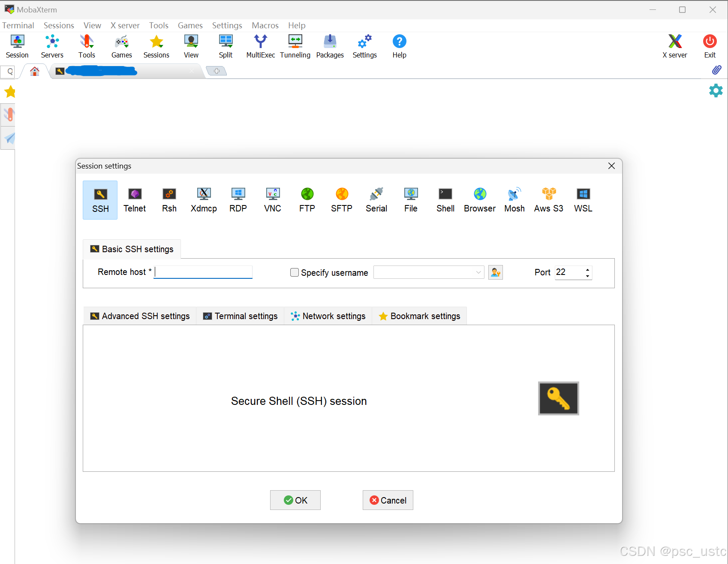Open the Network settings tab
The height and width of the screenshot is (564, 728).
tap(328, 316)
